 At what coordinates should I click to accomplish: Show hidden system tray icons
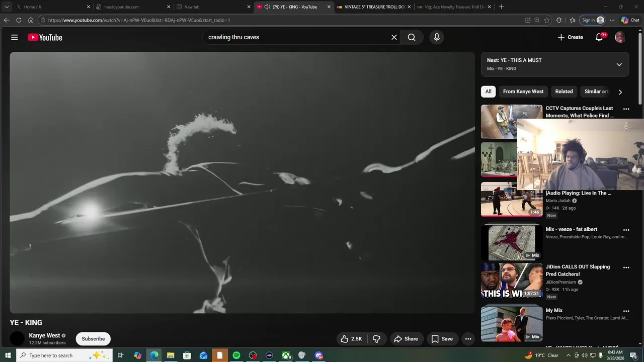pyautogui.click(x=569, y=355)
